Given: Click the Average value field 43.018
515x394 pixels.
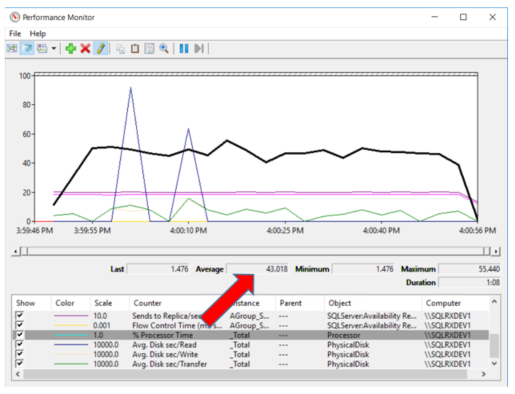Looking at the screenshot, I should click(x=258, y=269).
